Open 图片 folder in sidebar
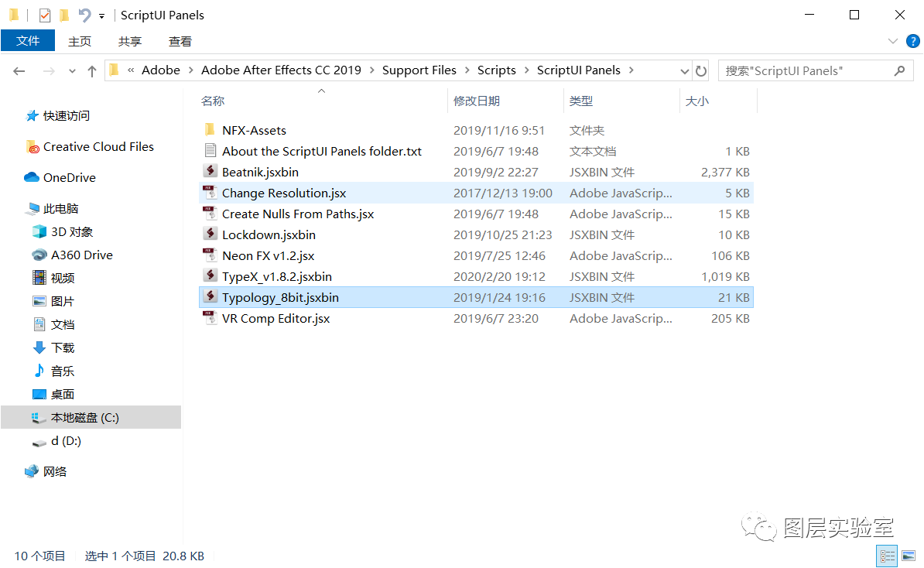 pos(62,301)
